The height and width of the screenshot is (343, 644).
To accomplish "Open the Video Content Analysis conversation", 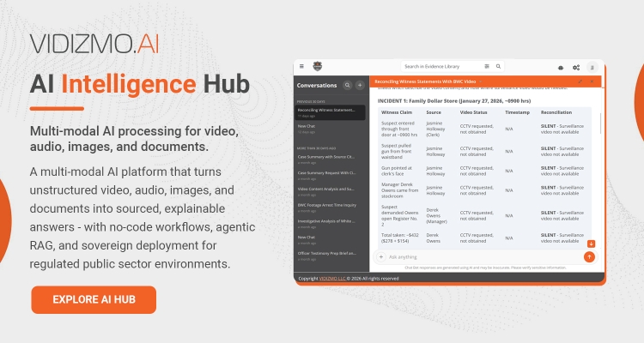I will coord(330,191).
